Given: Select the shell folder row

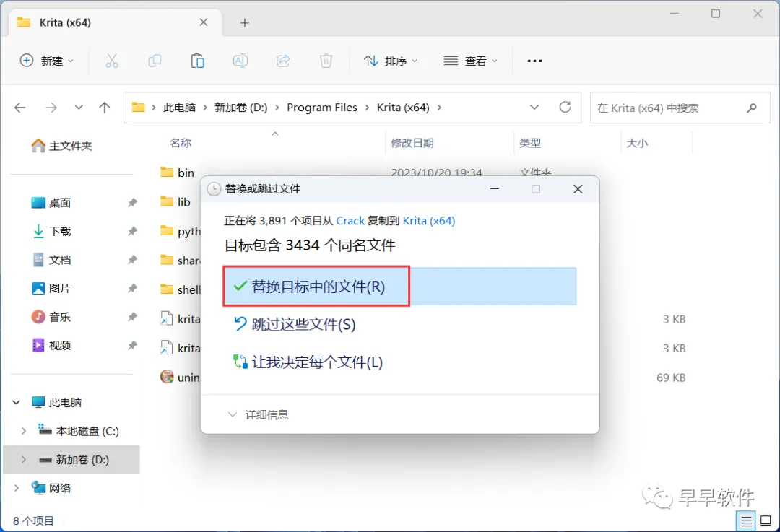Looking at the screenshot, I should pyautogui.click(x=180, y=289).
